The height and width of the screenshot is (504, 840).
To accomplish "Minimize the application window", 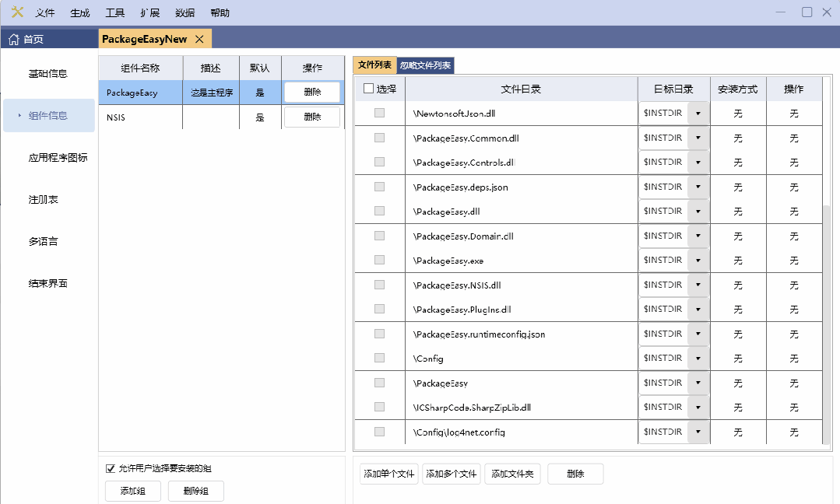I will (x=781, y=12).
